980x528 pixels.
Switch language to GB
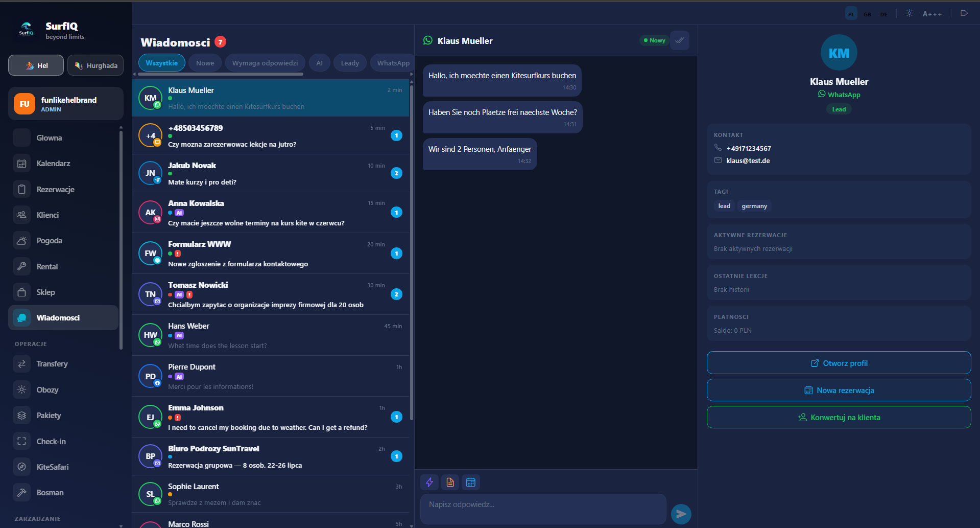pyautogui.click(x=867, y=14)
